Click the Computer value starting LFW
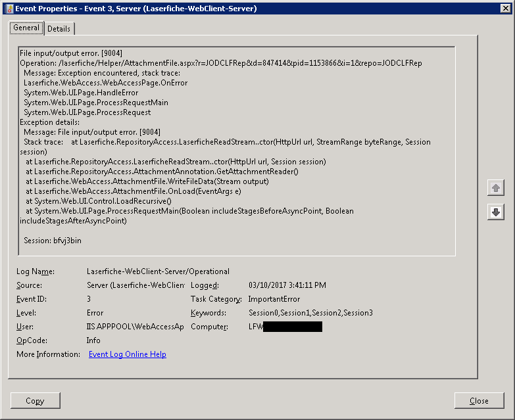Screen dimensions: 515x420 point(285,327)
